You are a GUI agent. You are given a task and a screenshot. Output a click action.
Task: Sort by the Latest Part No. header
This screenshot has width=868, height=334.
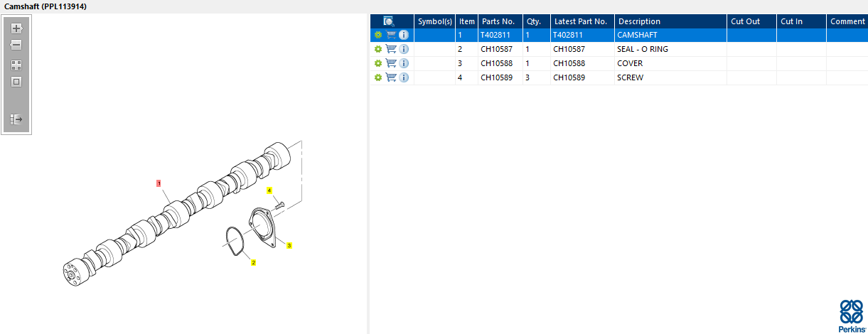coord(582,21)
